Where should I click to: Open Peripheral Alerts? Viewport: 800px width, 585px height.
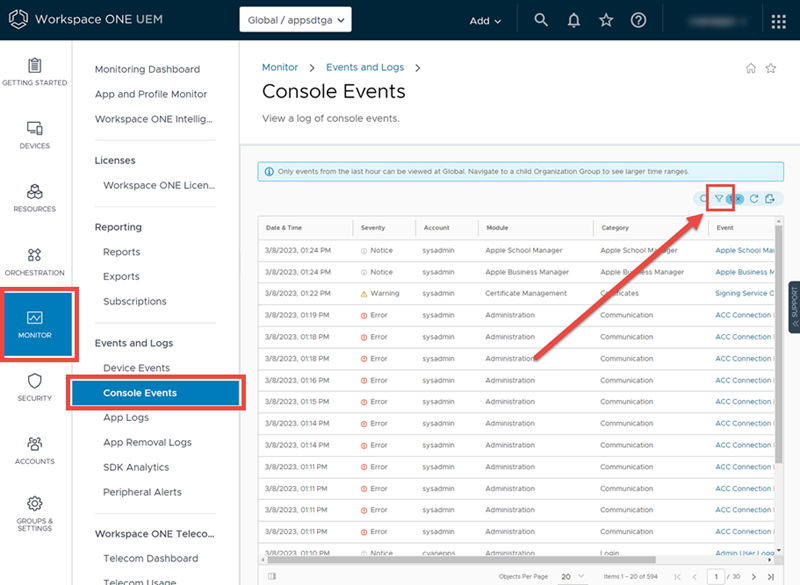[142, 492]
